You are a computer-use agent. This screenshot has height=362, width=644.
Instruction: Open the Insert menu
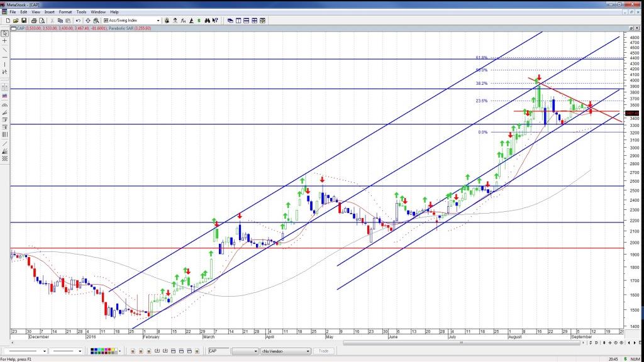pos(50,12)
